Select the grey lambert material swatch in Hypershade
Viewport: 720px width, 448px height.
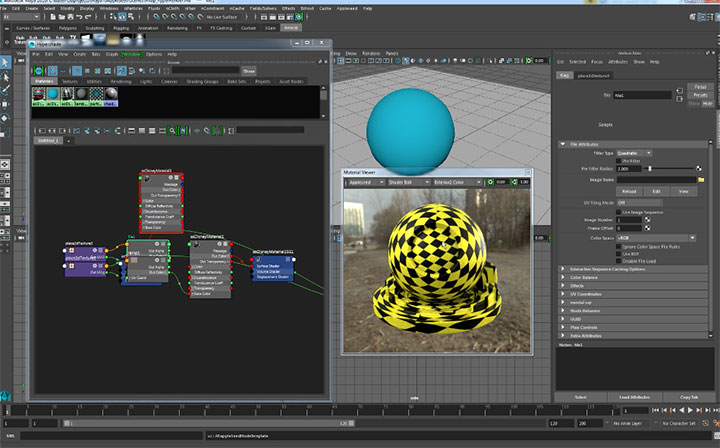(82, 96)
